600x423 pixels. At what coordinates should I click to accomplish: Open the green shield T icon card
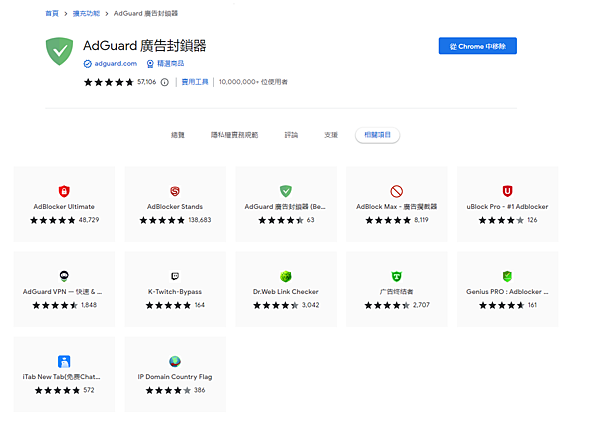pos(396,276)
